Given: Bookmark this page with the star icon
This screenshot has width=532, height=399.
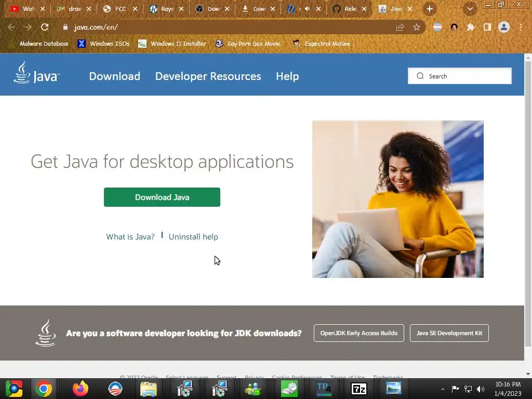Looking at the screenshot, I should [x=417, y=27].
